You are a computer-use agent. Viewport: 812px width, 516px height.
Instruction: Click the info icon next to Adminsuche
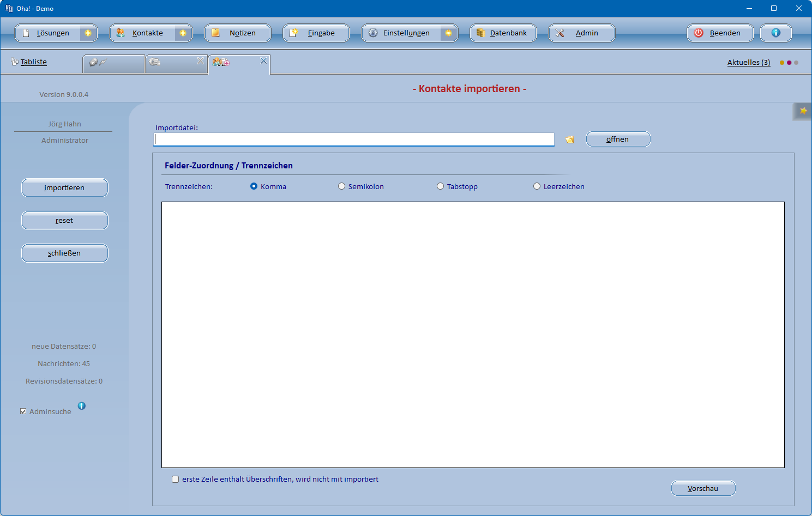(82, 406)
